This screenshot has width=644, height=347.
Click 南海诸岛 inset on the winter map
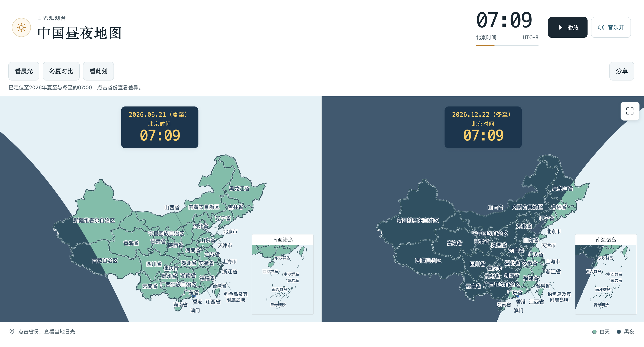[x=606, y=274]
